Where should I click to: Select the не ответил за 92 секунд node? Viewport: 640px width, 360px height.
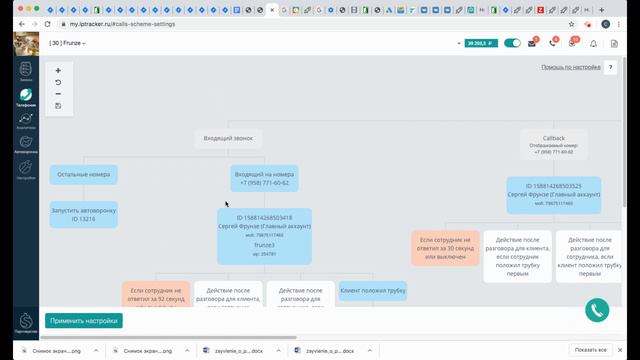pos(156,294)
